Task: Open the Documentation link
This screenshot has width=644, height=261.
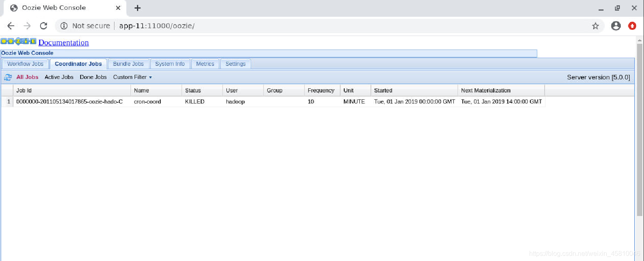Action: pyautogui.click(x=63, y=43)
